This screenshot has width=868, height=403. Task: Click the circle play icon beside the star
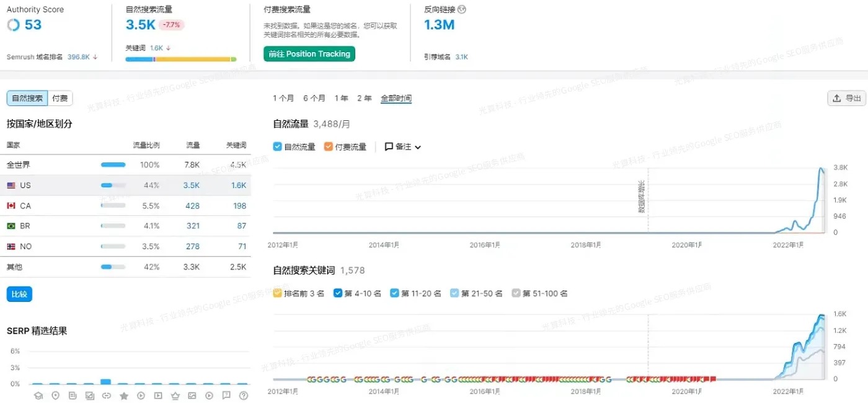tap(141, 396)
